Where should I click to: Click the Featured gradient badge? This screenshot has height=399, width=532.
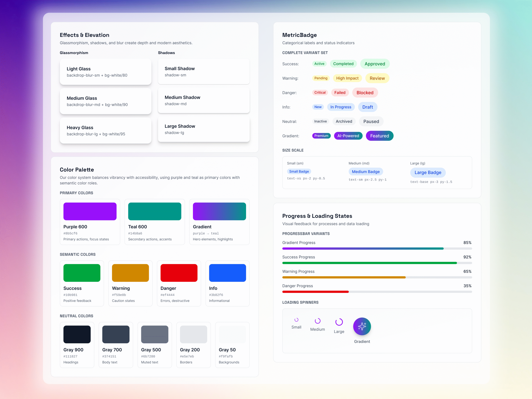click(379, 136)
